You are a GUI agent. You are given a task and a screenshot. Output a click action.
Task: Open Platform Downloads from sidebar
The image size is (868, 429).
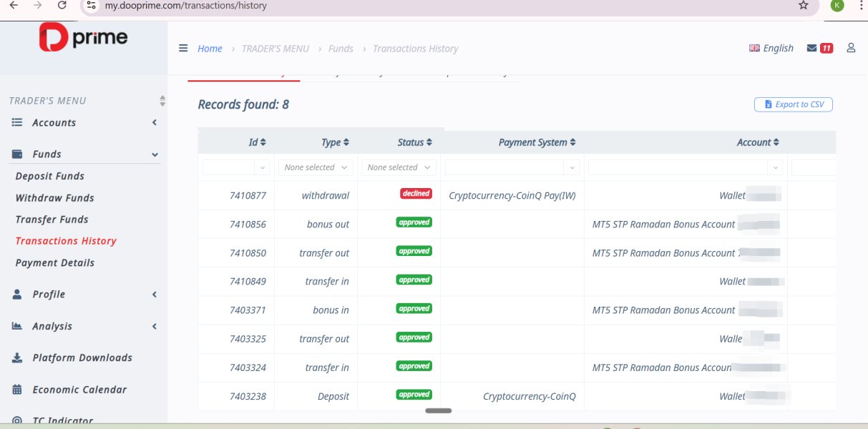[82, 357]
